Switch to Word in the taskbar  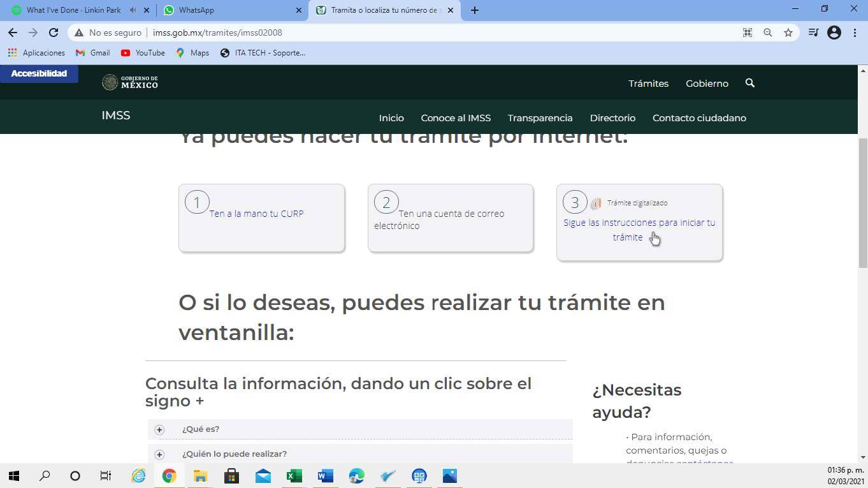click(325, 476)
